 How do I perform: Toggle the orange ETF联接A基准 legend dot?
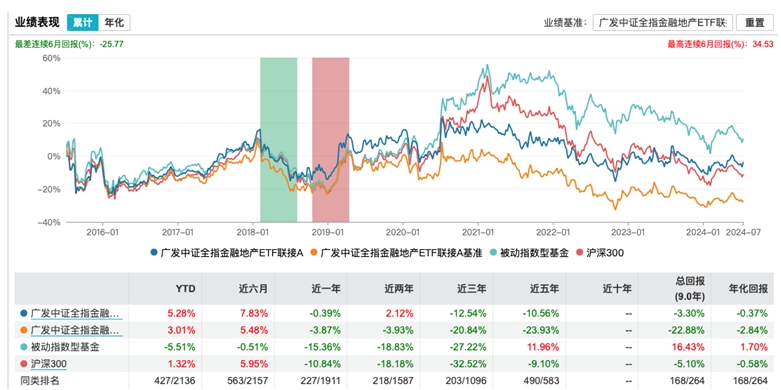click(x=313, y=253)
